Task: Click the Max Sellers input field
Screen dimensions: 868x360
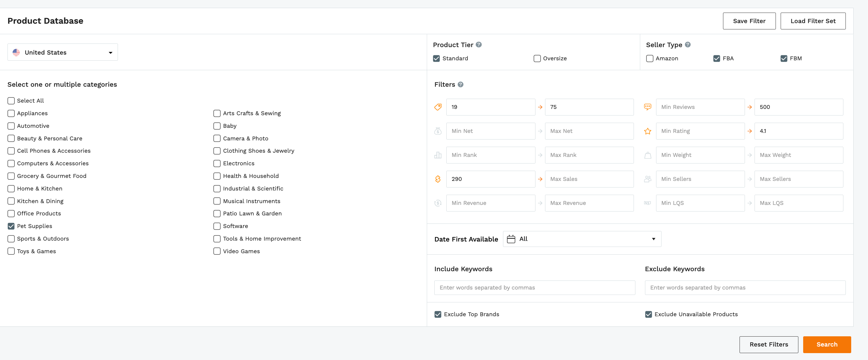Action: pos(799,179)
